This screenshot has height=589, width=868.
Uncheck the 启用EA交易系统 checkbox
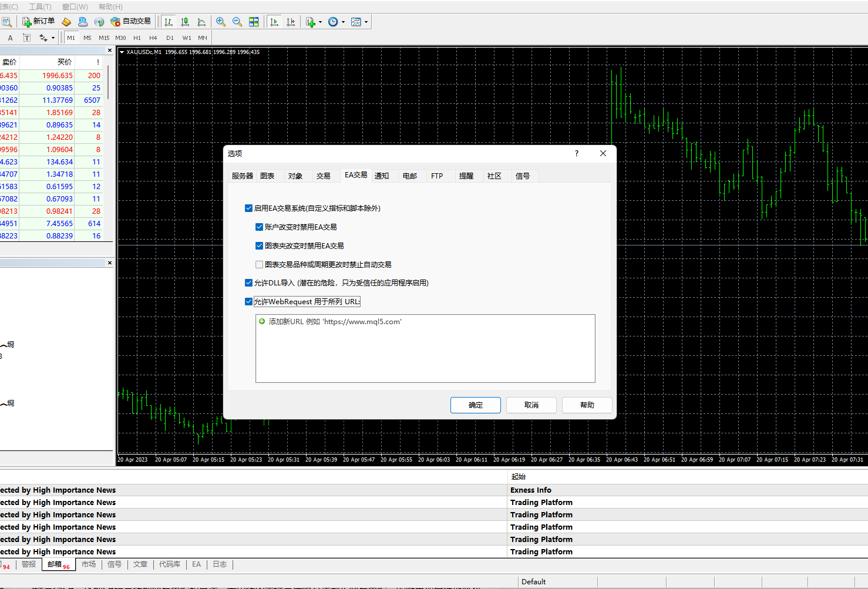[248, 208]
